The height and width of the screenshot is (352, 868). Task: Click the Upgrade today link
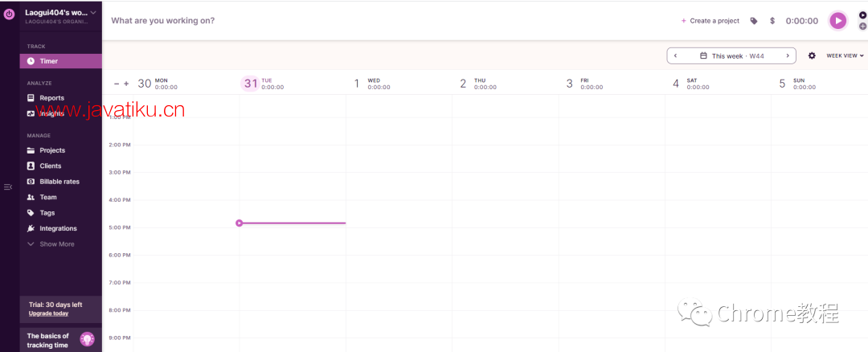coord(49,313)
